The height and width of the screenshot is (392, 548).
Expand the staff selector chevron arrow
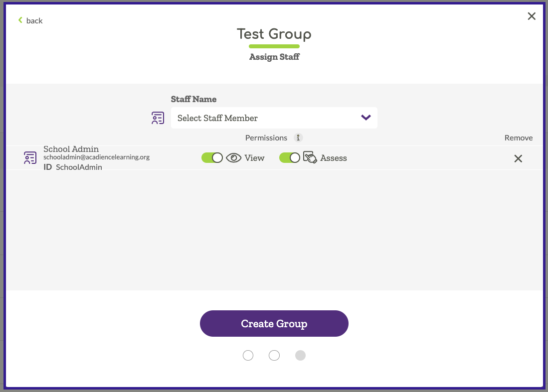365,118
